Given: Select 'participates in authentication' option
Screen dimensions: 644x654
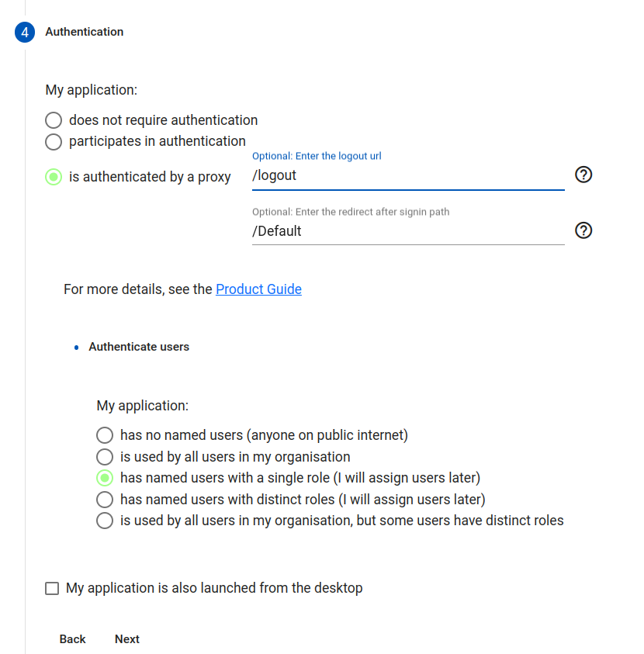Looking at the screenshot, I should tap(54, 142).
